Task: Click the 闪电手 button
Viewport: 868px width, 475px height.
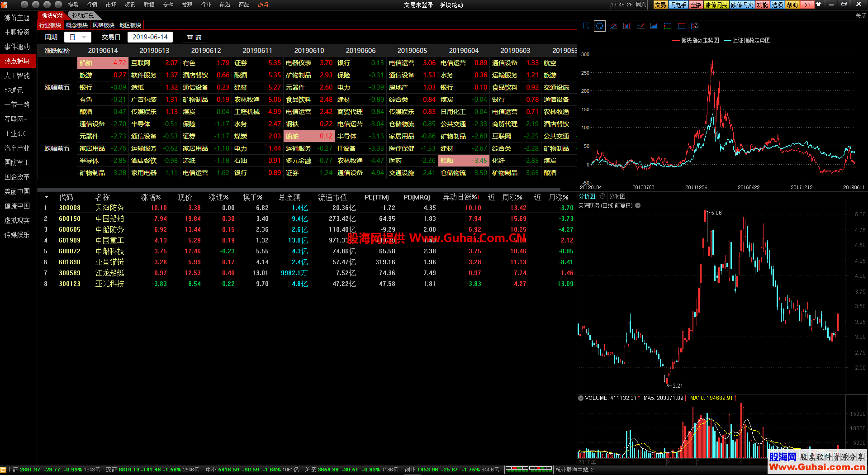Action: pyautogui.click(x=678, y=5)
